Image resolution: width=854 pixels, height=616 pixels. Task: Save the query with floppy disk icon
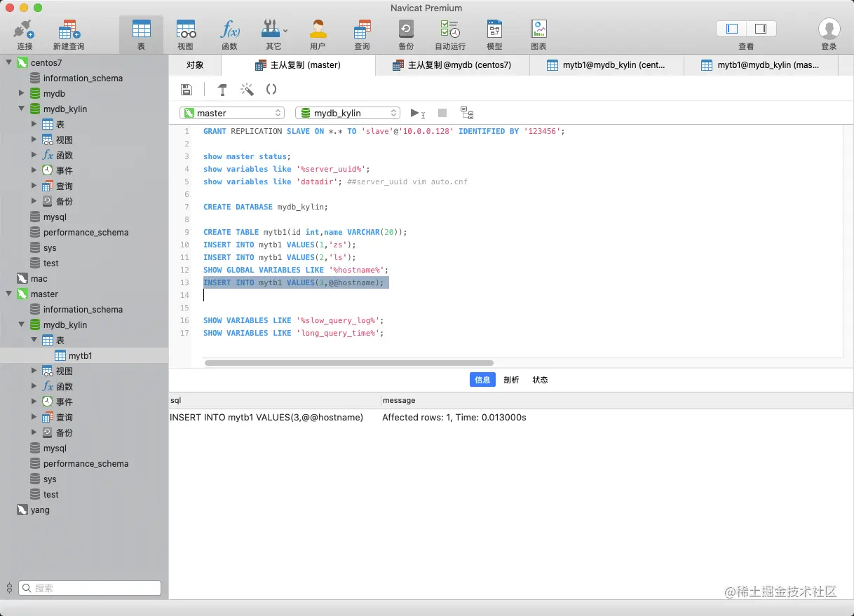pyautogui.click(x=187, y=90)
